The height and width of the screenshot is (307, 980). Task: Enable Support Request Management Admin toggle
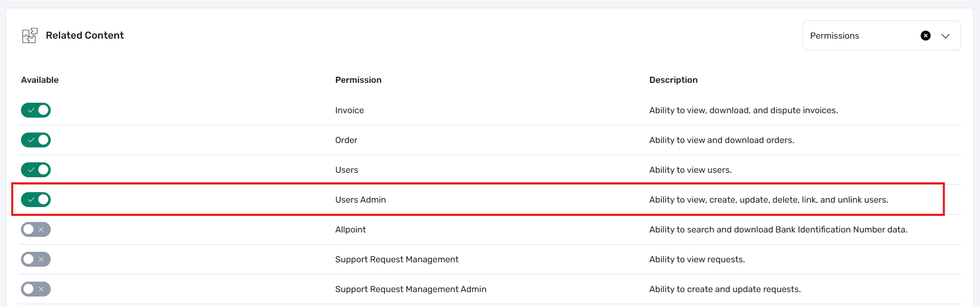coord(36,289)
